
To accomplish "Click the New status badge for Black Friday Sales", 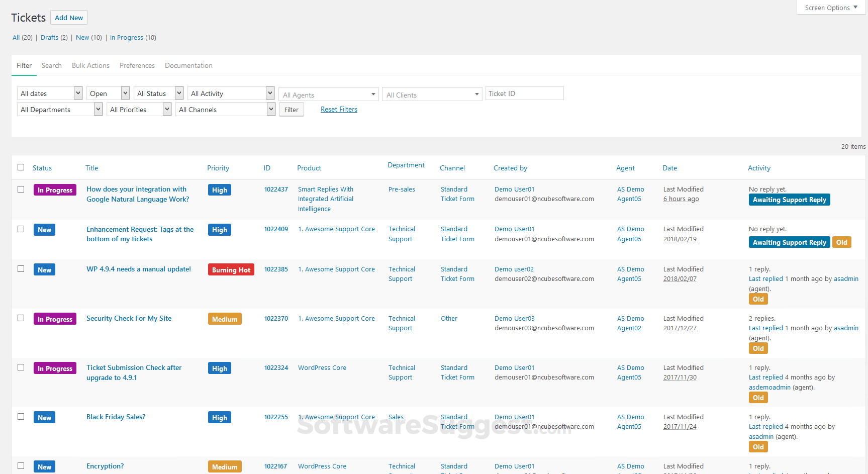I will (44, 418).
